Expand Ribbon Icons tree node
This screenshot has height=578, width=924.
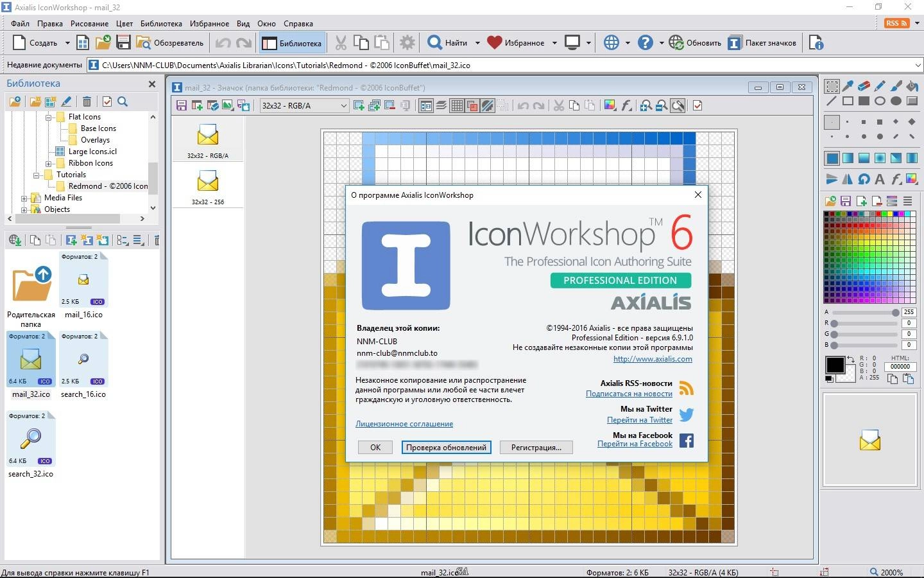click(49, 164)
